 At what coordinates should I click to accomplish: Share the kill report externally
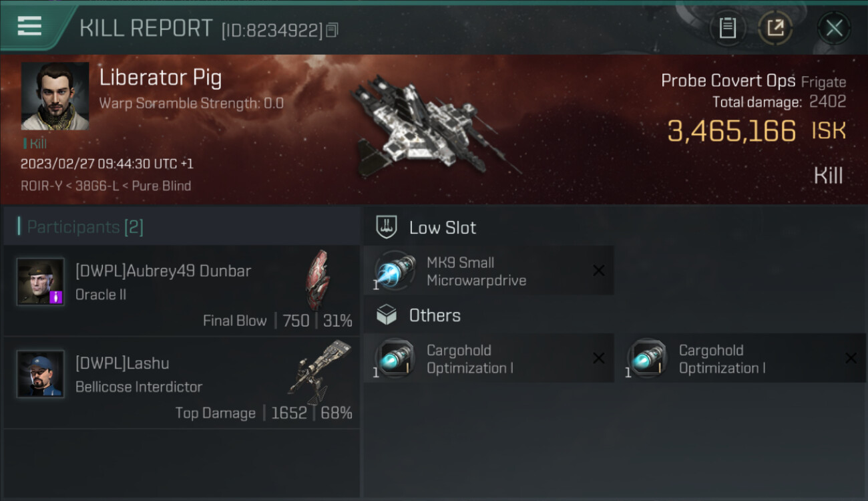(775, 28)
